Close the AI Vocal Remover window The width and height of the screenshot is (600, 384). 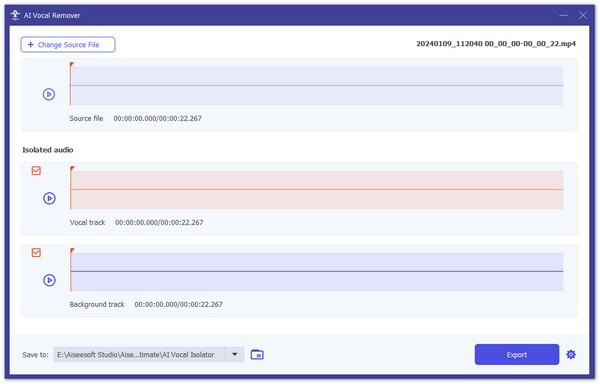click(x=583, y=15)
